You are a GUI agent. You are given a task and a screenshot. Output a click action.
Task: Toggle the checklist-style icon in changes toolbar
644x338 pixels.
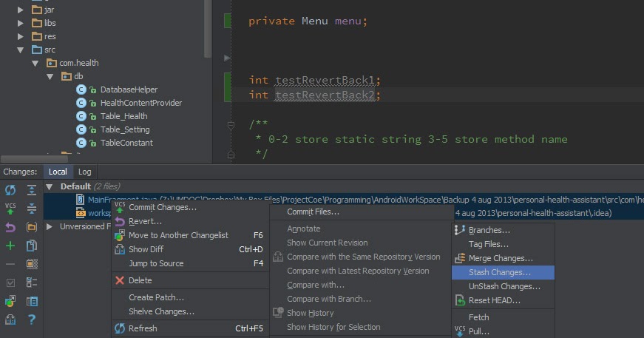tap(32, 283)
